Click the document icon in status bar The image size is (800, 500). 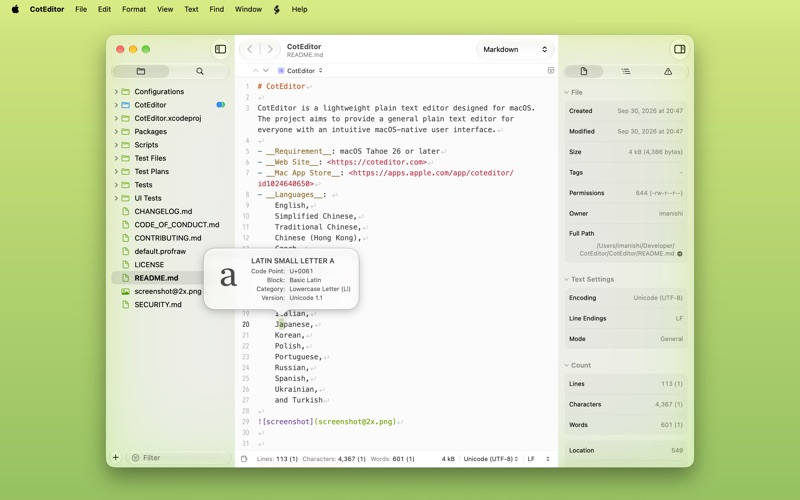coord(244,459)
